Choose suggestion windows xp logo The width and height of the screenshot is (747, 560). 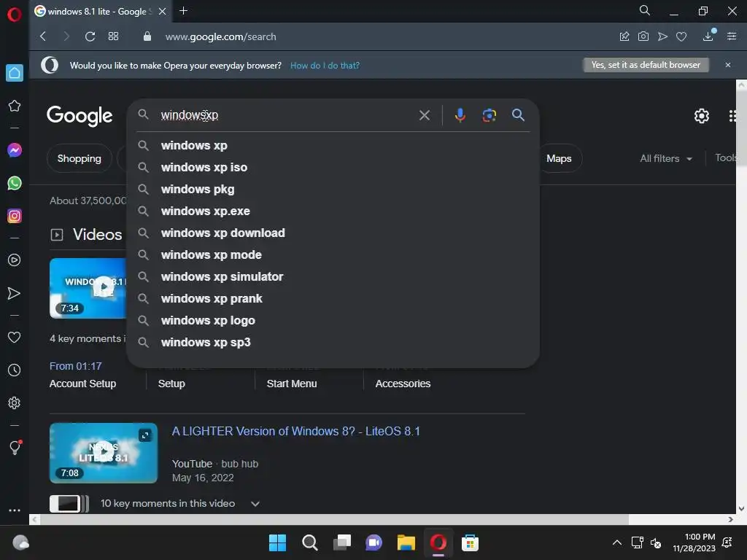(x=333, y=321)
